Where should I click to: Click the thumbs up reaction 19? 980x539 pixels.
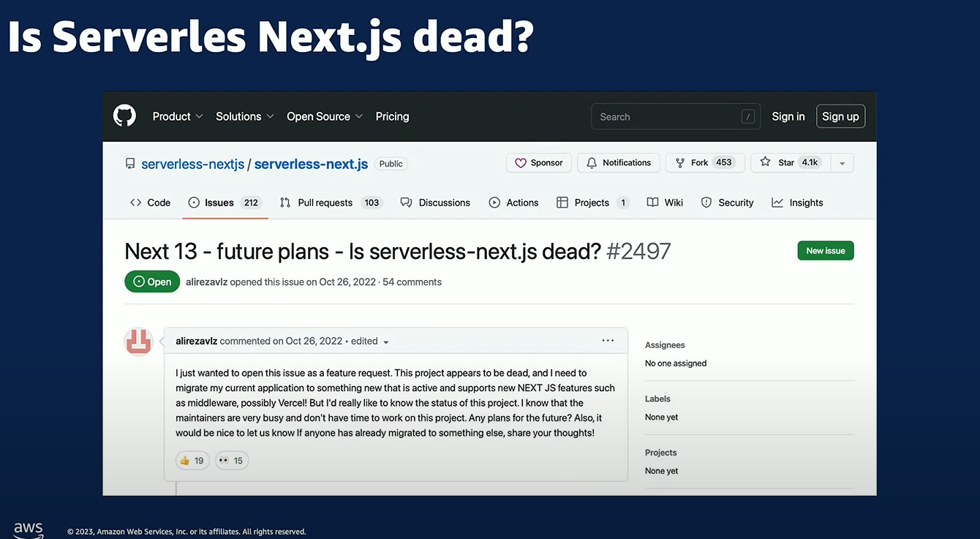tap(192, 460)
